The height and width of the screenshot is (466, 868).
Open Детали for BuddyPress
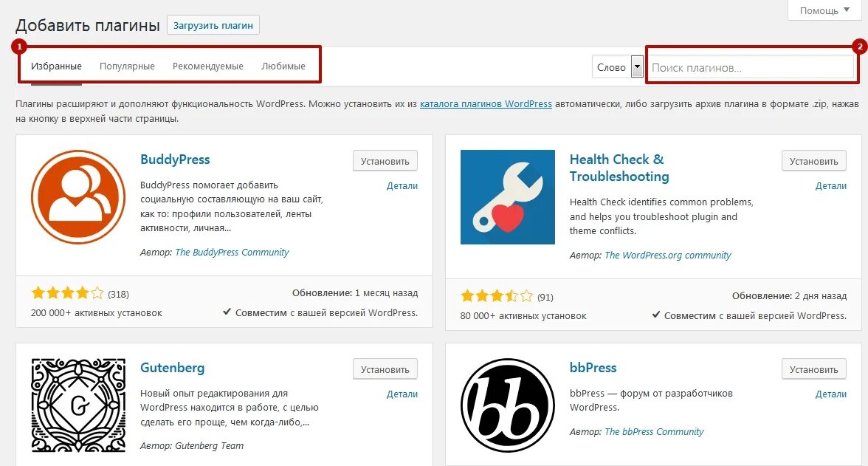pos(402,185)
